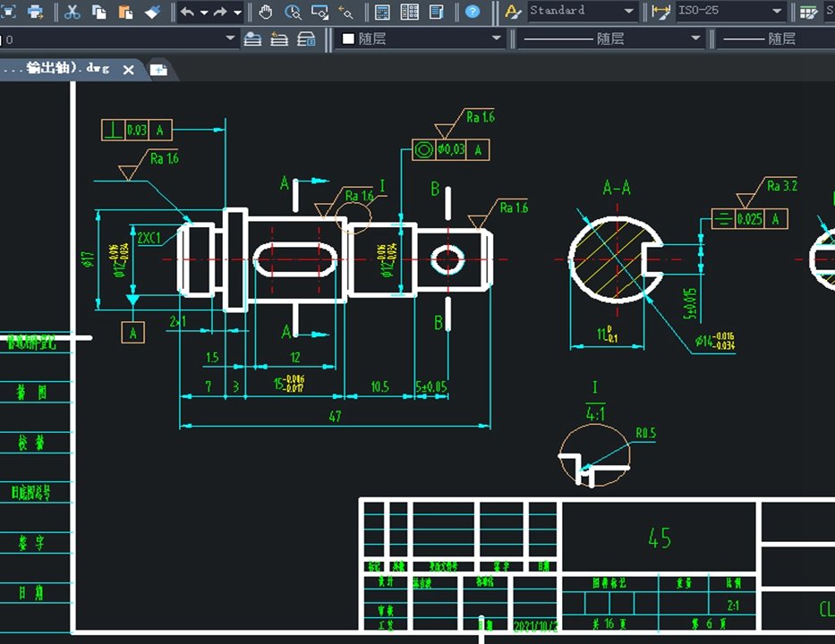Open the Help question mark icon
The height and width of the screenshot is (644, 835).
[x=473, y=11]
